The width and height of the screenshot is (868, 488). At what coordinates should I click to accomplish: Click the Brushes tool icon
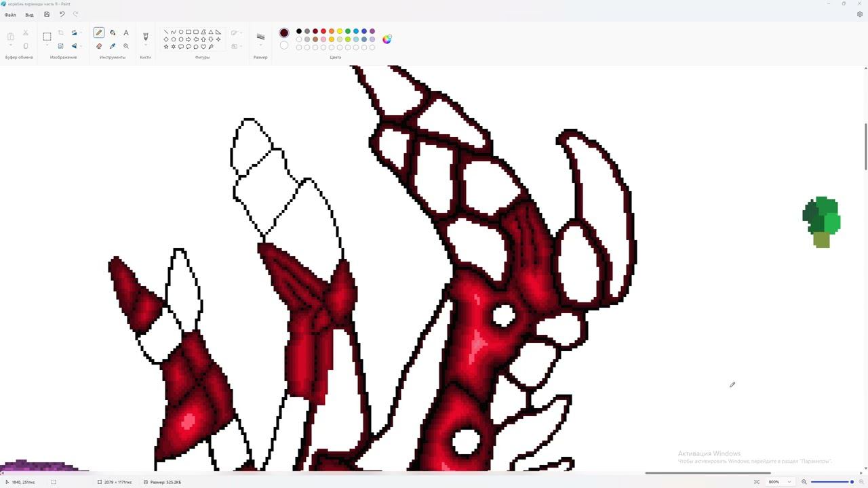click(x=145, y=36)
